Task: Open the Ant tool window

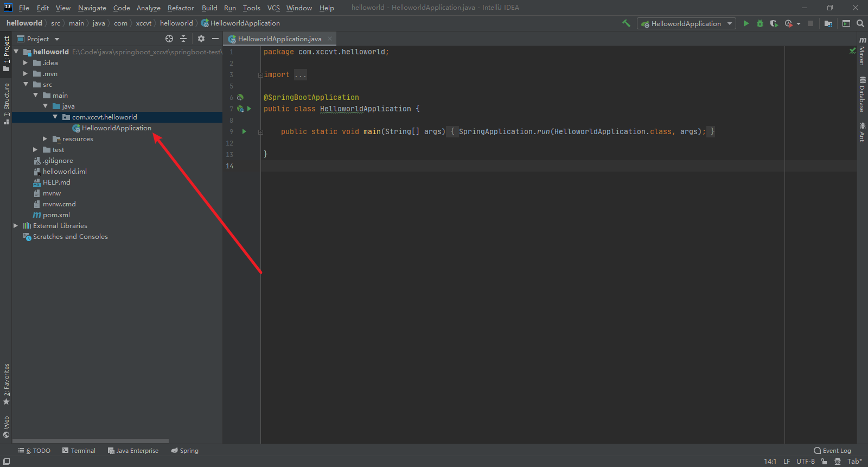Action: click(862, 132)
